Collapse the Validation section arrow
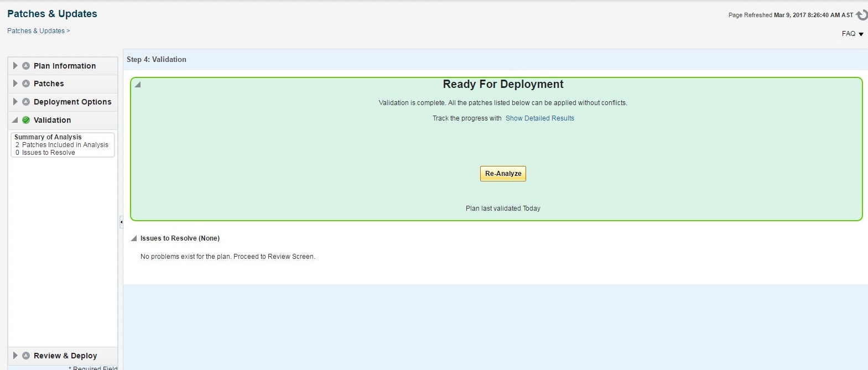The height and width of the screenshot is (370, 868). point(15,120)
